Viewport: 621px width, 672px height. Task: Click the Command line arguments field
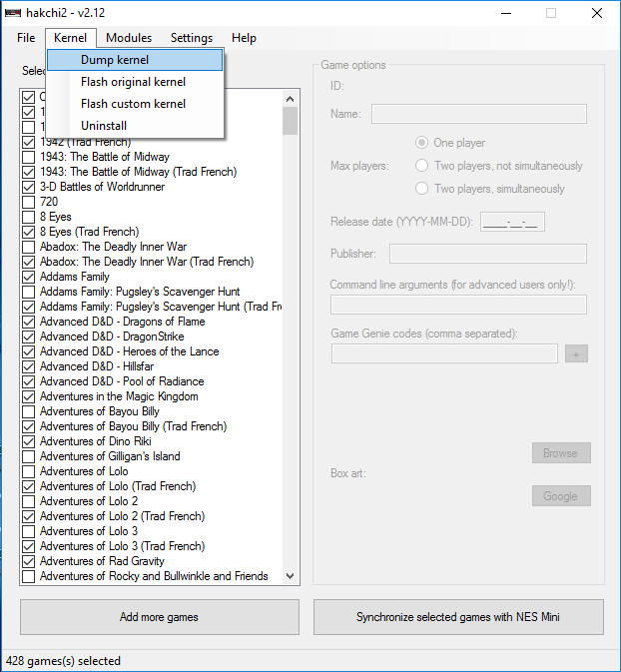point(458,305)
